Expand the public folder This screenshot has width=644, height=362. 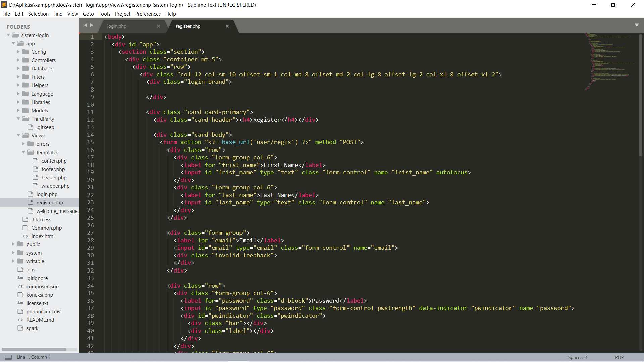(13, 244)
